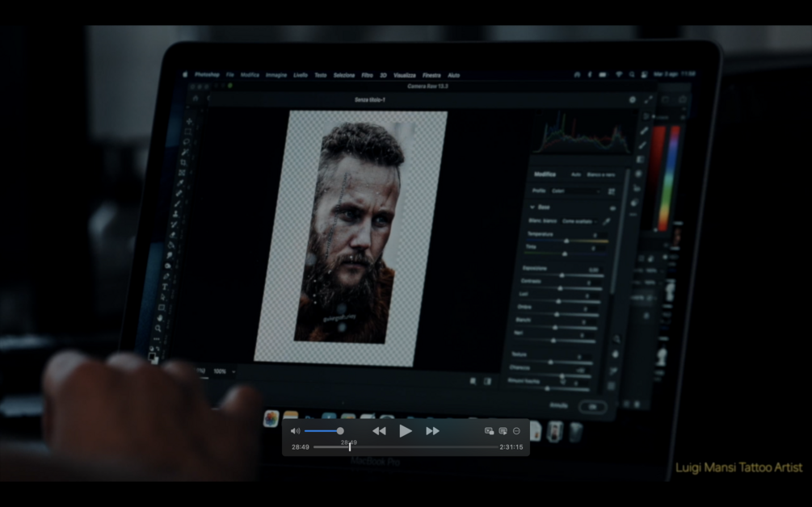Image resolution: width=812 pixels, height=507 pixels.
Task: Select the Hand tool in Photoshop toolbar
Action: click(160, 317)
